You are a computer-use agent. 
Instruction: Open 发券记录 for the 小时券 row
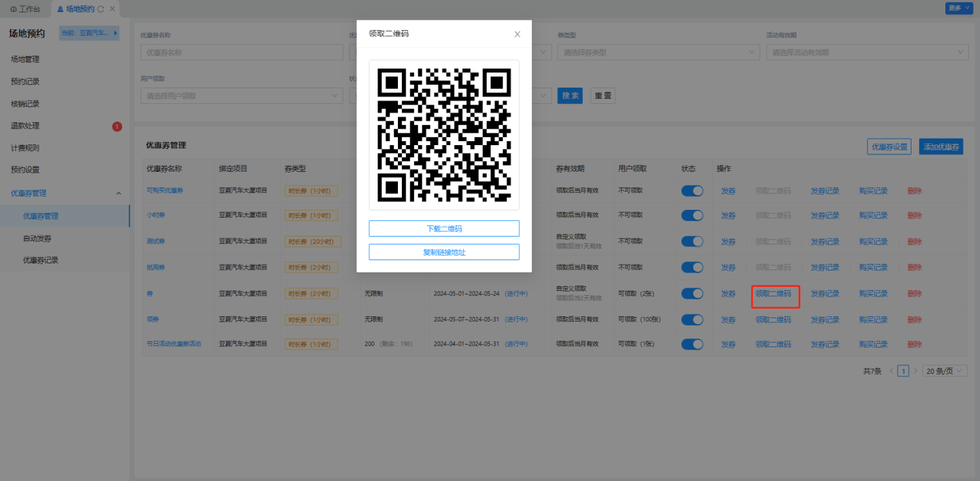(825, 215)
